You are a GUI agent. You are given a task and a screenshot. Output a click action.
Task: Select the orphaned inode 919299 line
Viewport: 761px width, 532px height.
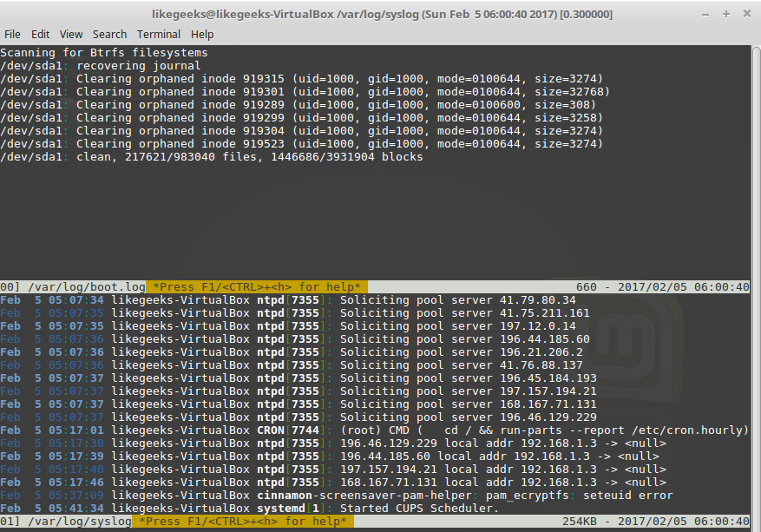pyautogui.click(x=301, y=118)
